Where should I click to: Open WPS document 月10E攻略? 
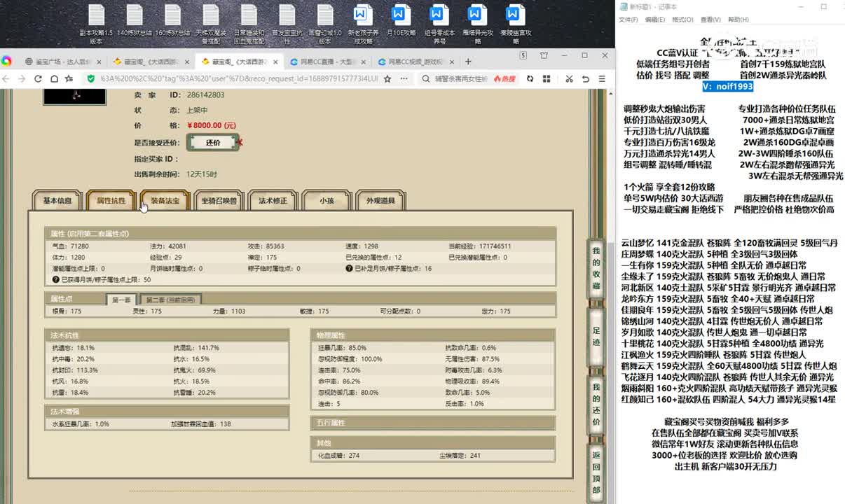tap(400, 21)
